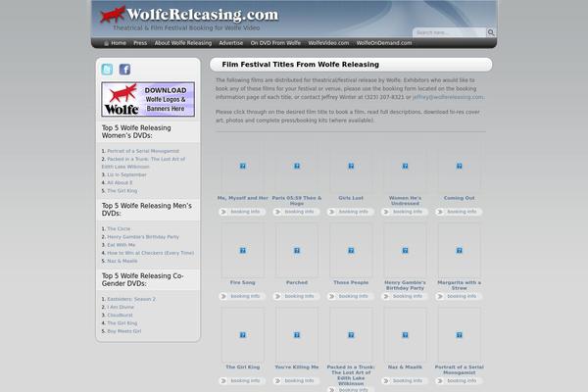The width and height of the screenshot is (588, 392).
Task: Click Those People poster placeholder
Action: [351, 250]
